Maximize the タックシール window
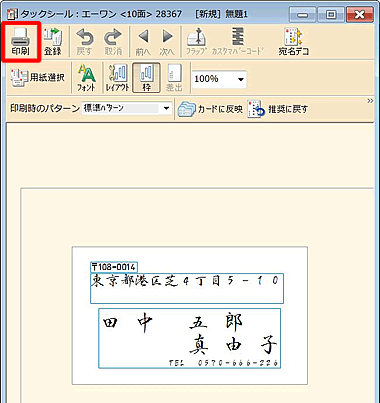This screenshot has height=403, width=380. 331,15
